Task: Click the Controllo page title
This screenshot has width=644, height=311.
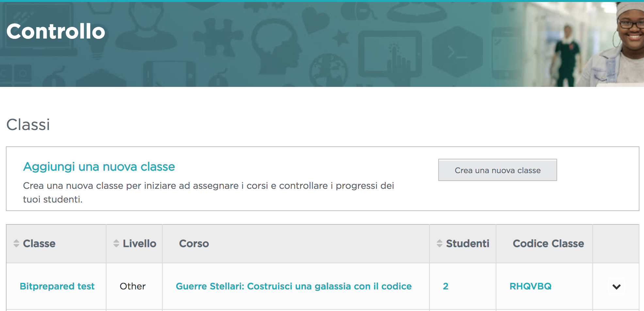Action: click(56, 31)
